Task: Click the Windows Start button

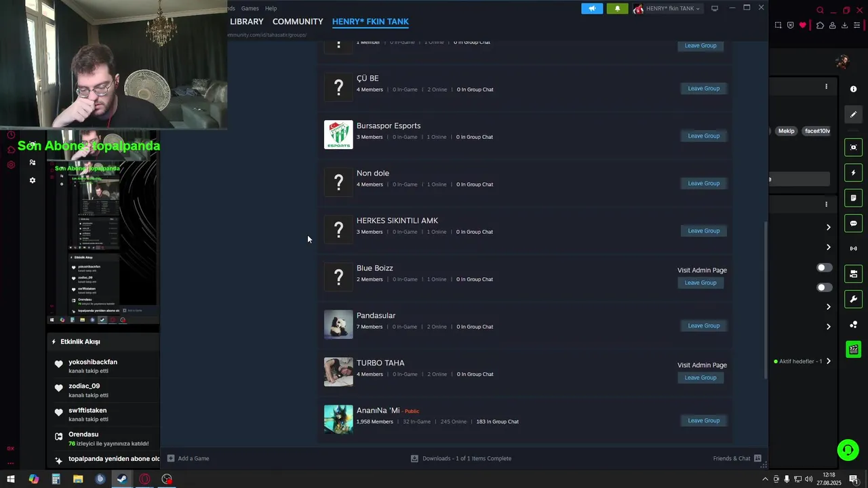Action: [x=11, y=479]
